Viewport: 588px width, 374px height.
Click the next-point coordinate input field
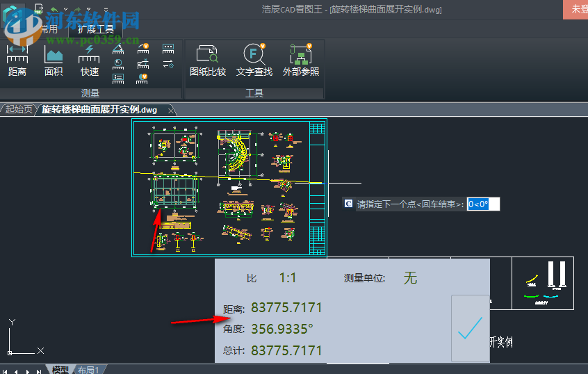tap(483, 204)
